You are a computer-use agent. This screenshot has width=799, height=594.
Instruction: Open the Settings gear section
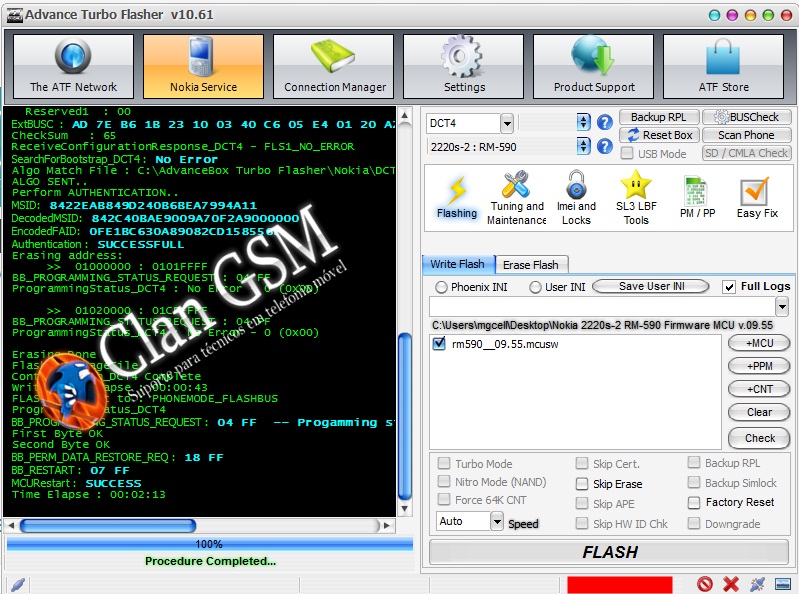[463, 66]
